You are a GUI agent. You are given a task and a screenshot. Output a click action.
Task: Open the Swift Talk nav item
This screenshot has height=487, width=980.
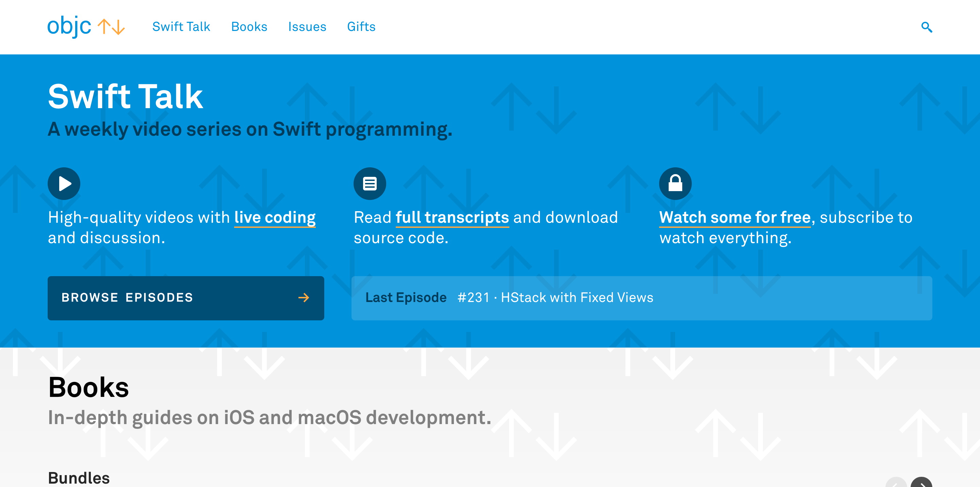click(x=181, y=27)
